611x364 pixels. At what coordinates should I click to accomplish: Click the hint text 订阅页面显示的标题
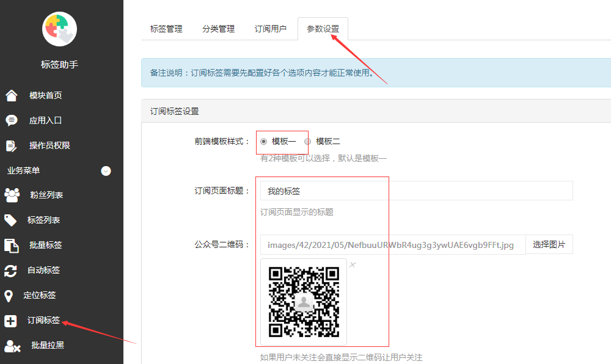click(297, 212)
